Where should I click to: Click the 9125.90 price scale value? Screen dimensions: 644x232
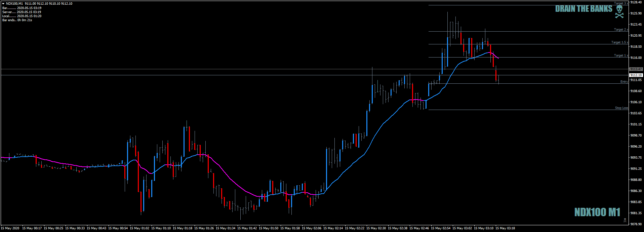click(x=636, y=13)
